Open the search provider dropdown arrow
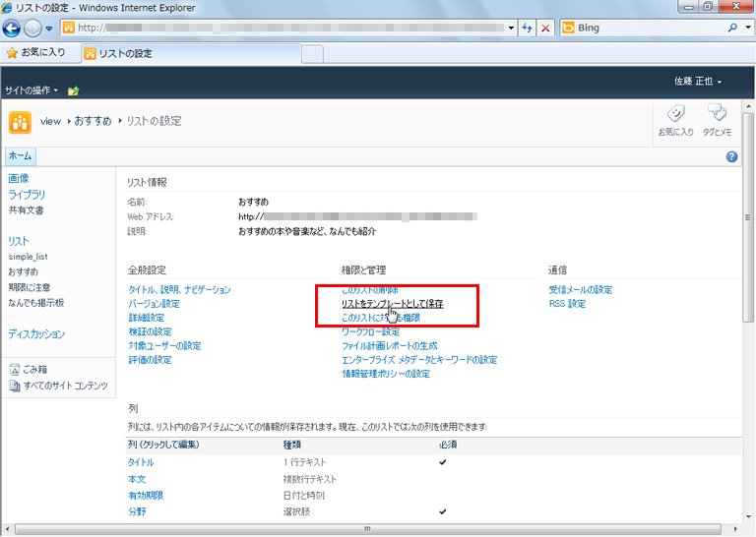The image size is (756, 537). (748, 28)
